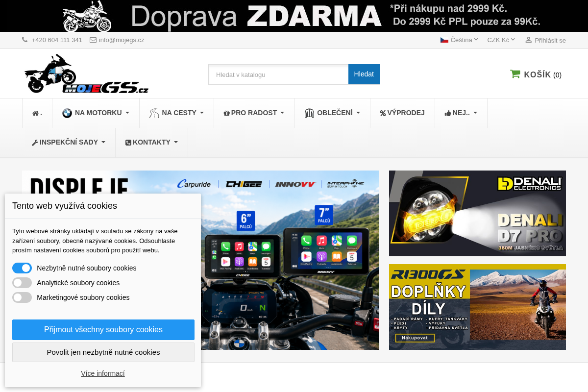Click the percent icon beside VÝPRODEJ
This screenshot has height=392, width=588.
click(x=383, y=113)
